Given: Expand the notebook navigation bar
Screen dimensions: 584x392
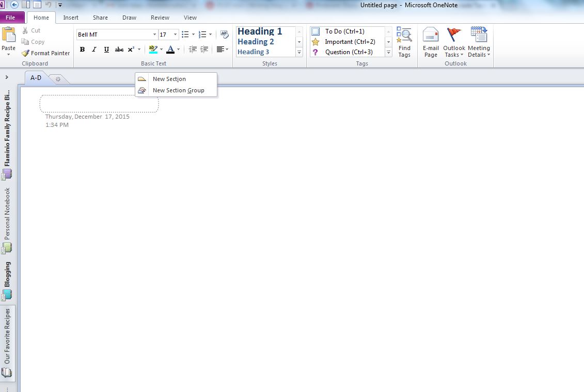Looking at the screenshot, I should 7,77.
